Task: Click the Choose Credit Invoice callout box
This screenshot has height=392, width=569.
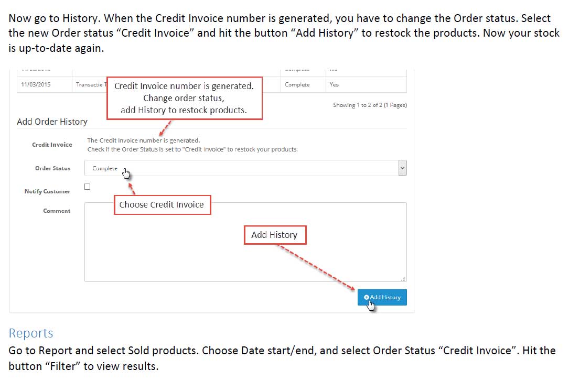Action: pyautogui.click(x=162, y=205)
